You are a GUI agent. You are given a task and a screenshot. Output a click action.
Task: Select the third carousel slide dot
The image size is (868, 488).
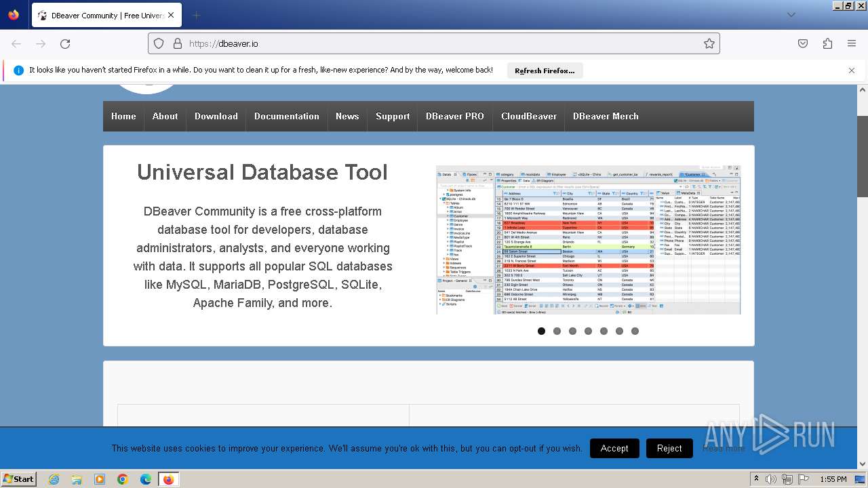pyautogui.click(x=572, y=331)
